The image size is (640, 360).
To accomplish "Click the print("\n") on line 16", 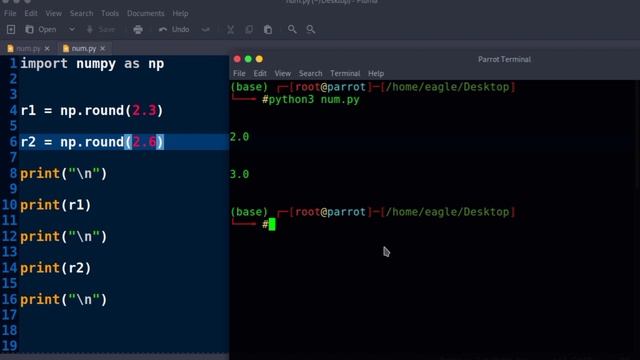I will pos(64,300).
